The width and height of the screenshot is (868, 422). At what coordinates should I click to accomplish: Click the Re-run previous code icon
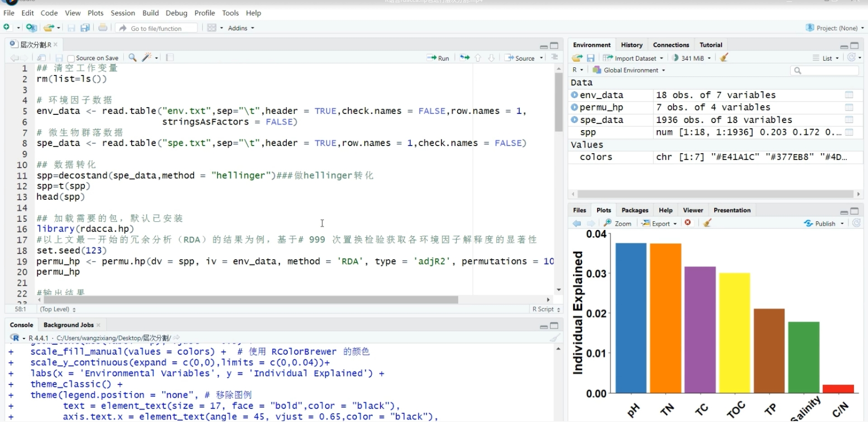465,57
